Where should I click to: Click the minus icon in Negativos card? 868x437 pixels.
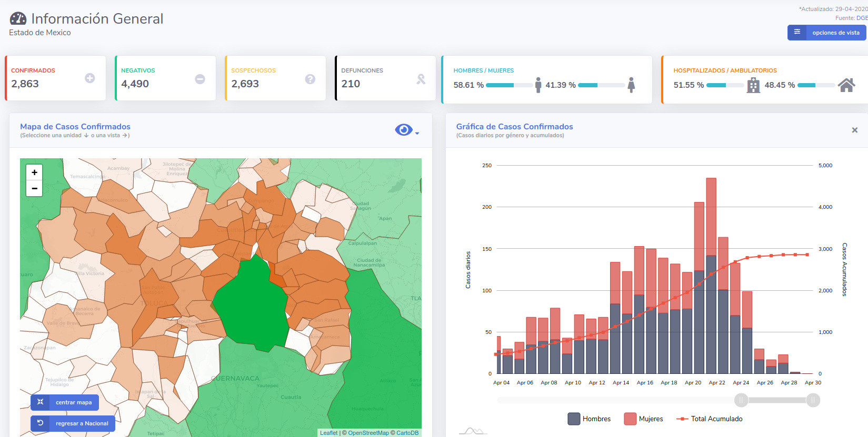(x=200, y=79)
